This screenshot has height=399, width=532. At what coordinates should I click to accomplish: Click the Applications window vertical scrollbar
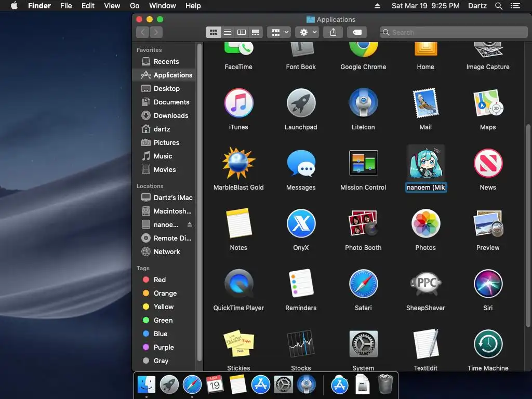click(x=528, y=225)
